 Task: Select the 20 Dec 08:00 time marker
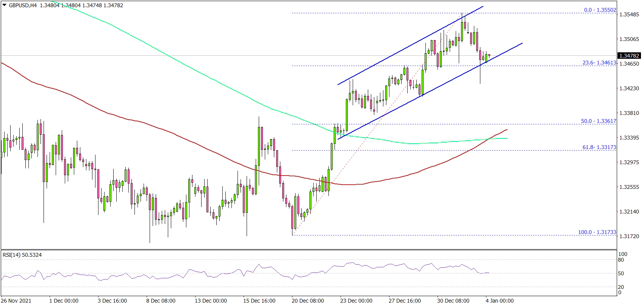pyautogui.click(x=308, y=301)
